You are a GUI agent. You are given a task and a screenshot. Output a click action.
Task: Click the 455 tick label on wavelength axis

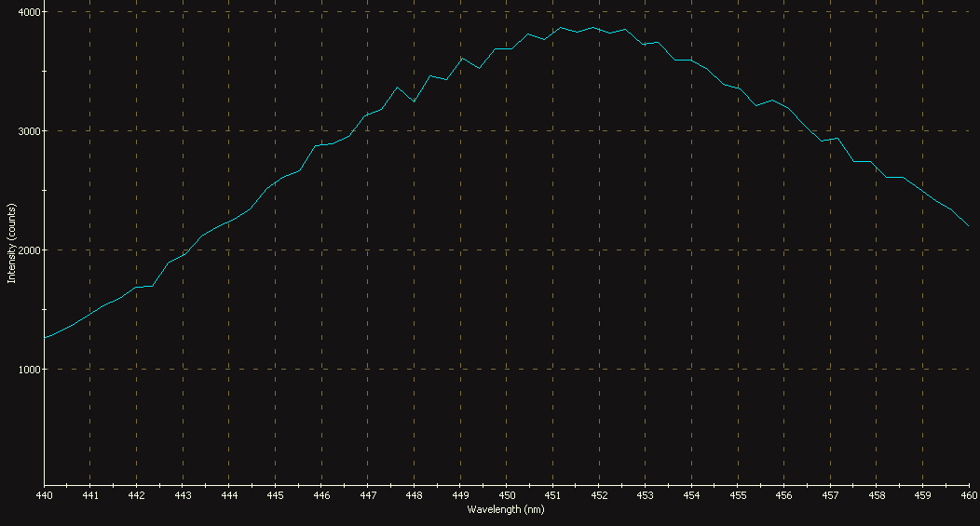[x=737, y=496]
